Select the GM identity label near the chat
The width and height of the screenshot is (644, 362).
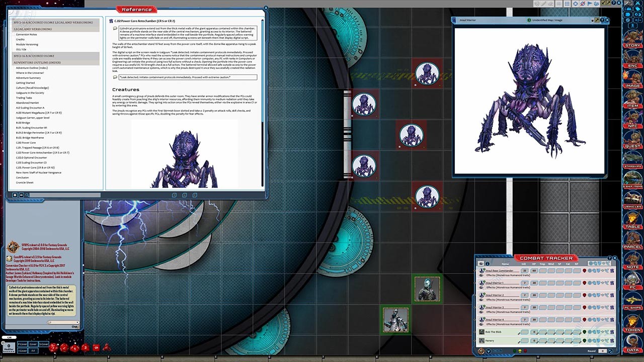[9, 337]
